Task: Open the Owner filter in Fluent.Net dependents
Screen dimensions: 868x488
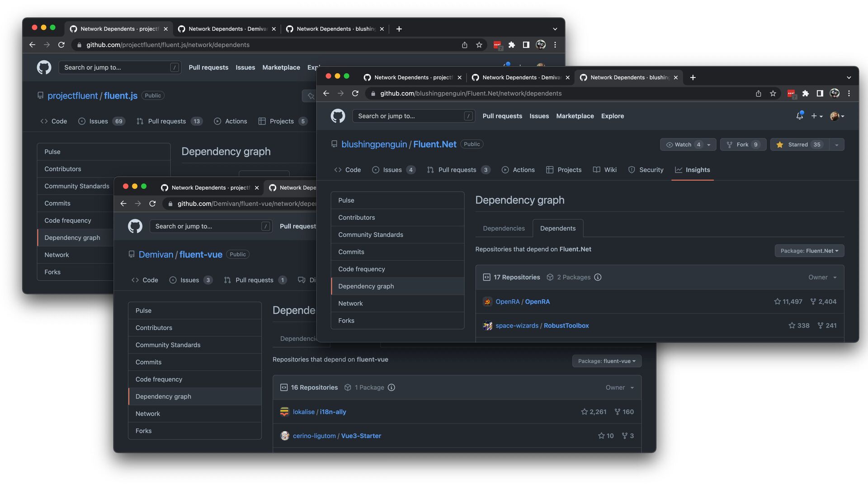Action: (822, 277)
